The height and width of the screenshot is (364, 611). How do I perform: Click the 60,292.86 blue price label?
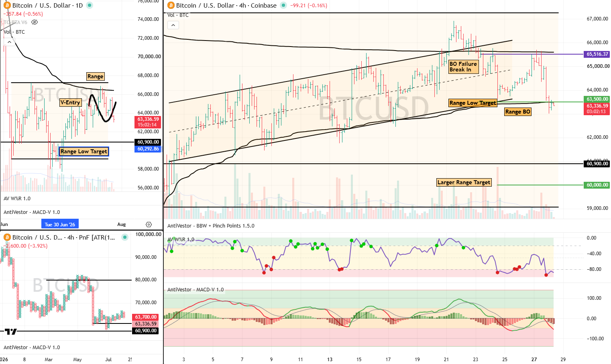click(x=148, y=148)
